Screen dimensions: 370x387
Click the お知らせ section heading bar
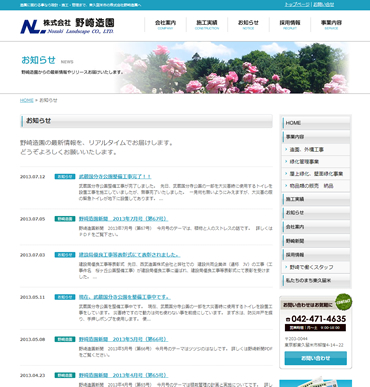pyautogui.click(x=146, y=121)
